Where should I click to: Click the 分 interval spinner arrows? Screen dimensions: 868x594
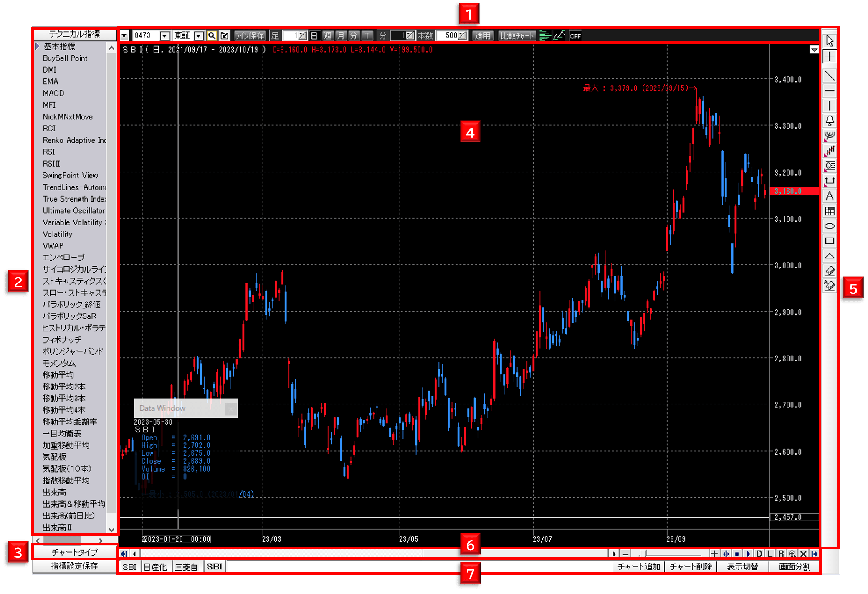[410, 36]
